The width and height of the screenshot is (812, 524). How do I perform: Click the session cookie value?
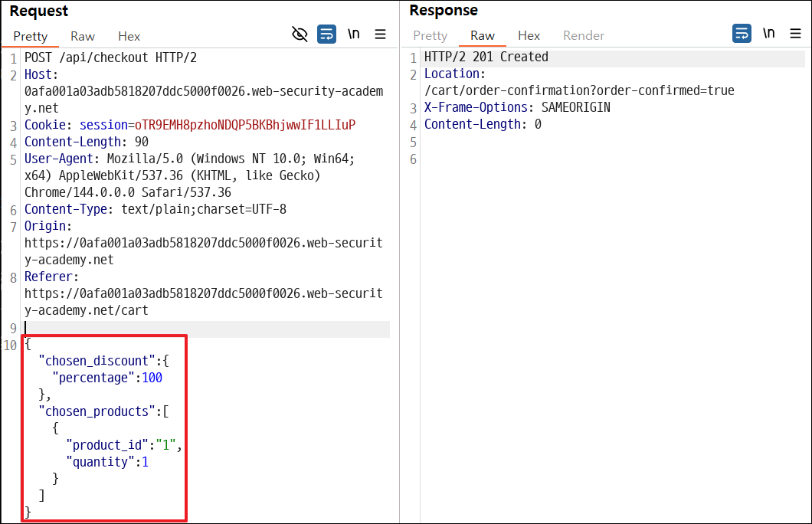245,126
